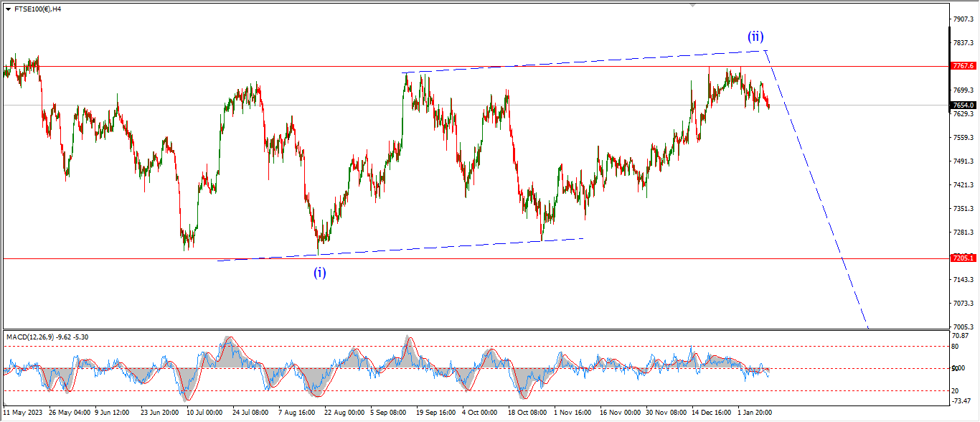Click the black triangle beside FTSE100 title
980x422 pixels.
tap(8, 9)
